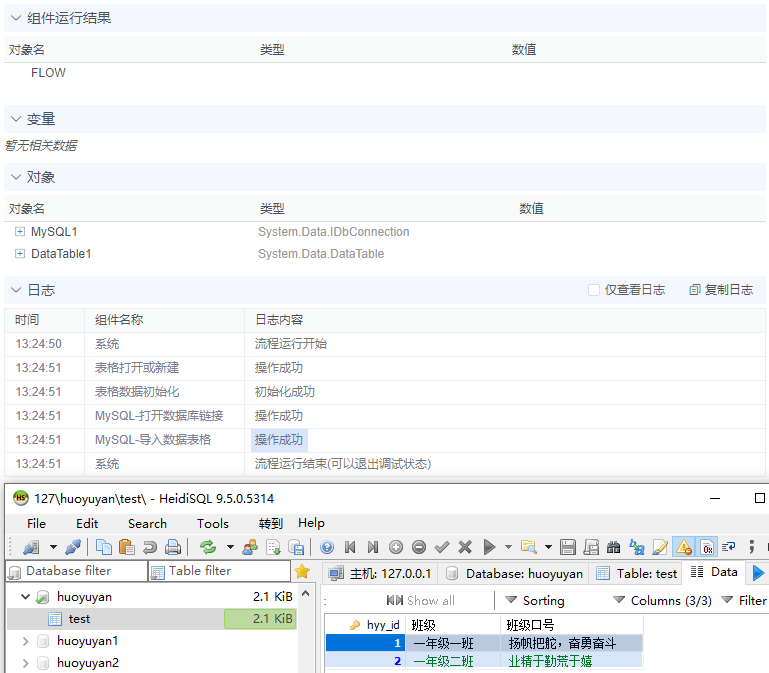Toggle the wrap long lines icon
Viewport: 769px width, 673px height.
click(729, 547)
